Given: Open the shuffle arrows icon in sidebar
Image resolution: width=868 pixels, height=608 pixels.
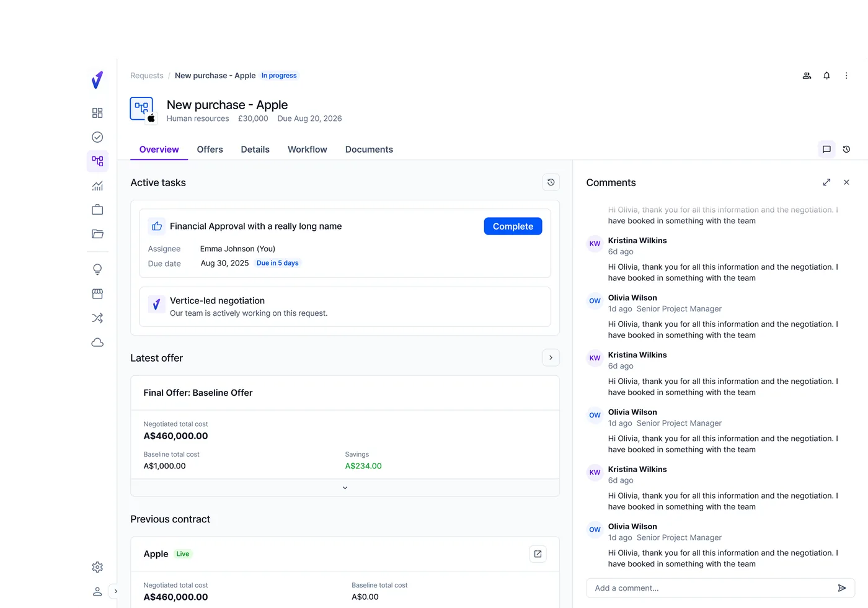Looking at the screenshot, I should click(97, 318).
